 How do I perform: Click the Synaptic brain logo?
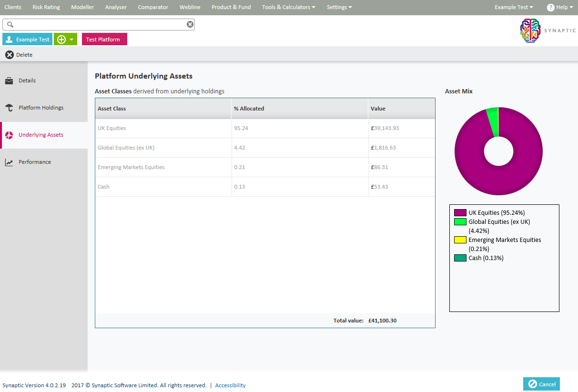coord(530,31)
